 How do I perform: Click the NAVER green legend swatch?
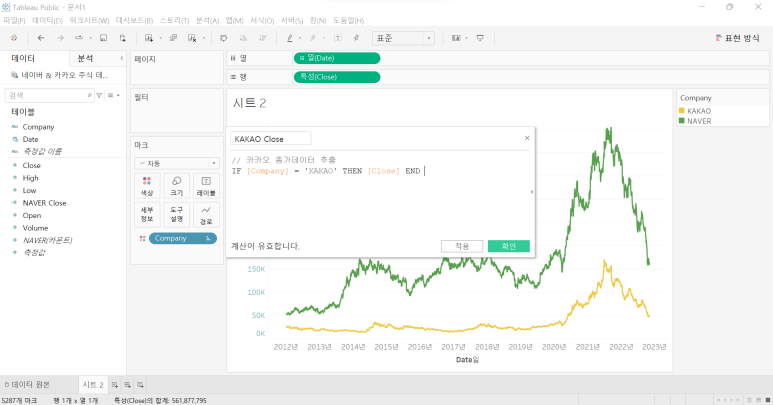pyautogui.click(x=682, y=121)
